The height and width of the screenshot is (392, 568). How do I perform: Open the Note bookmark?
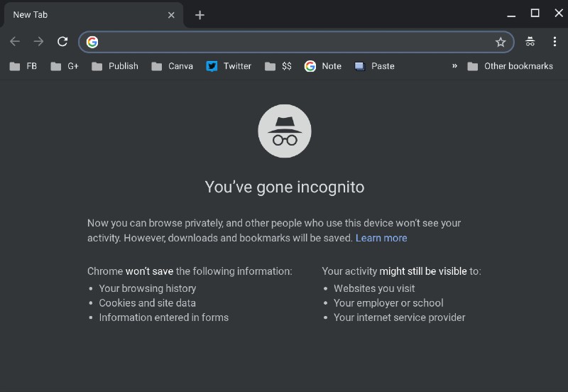(x=323, y=66)
